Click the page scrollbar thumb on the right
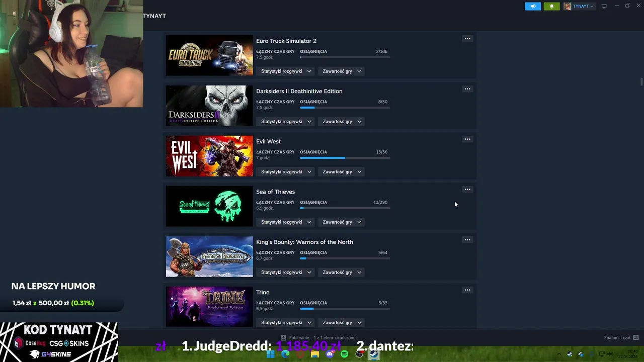The width and height of the screenshot is (644, 362). tap(641, 82)
